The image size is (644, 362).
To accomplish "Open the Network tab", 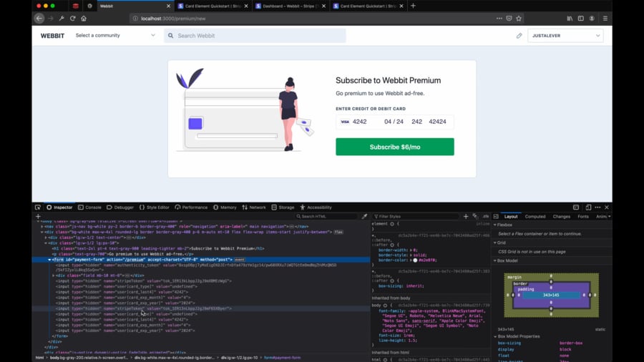I will (254, 207).
